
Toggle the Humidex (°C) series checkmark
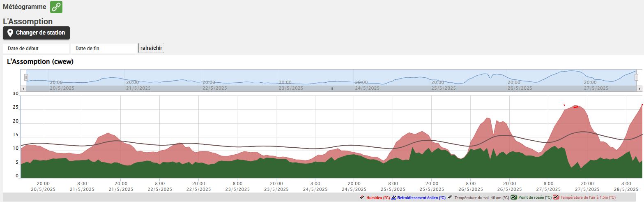[x=362, y=197]
